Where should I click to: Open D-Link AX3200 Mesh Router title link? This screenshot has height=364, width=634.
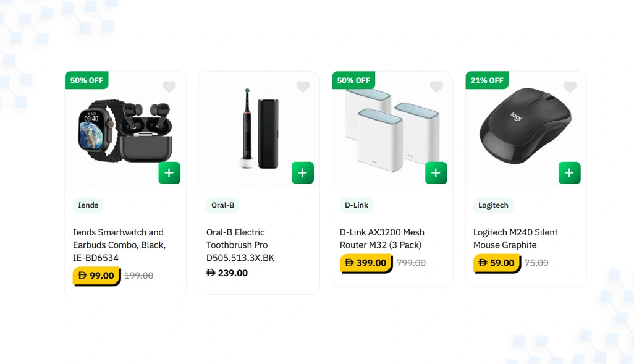pyautogui.click(x=382, y=239)
